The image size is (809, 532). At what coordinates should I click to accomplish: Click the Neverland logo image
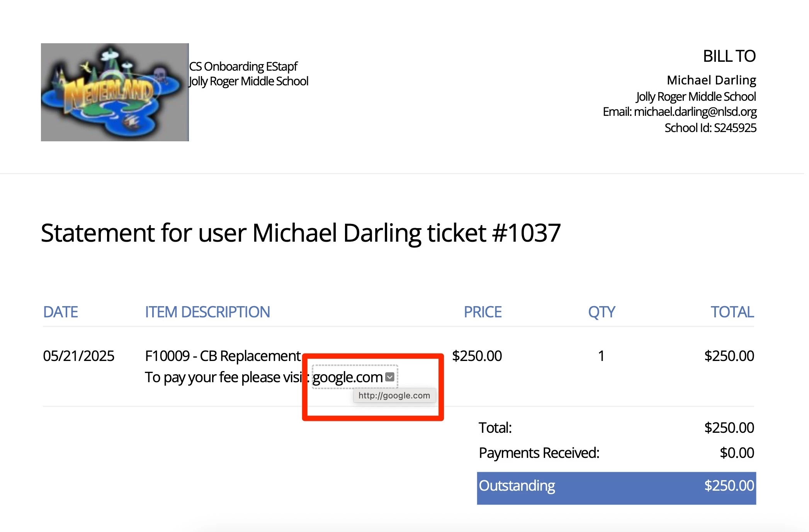point(115,92)
